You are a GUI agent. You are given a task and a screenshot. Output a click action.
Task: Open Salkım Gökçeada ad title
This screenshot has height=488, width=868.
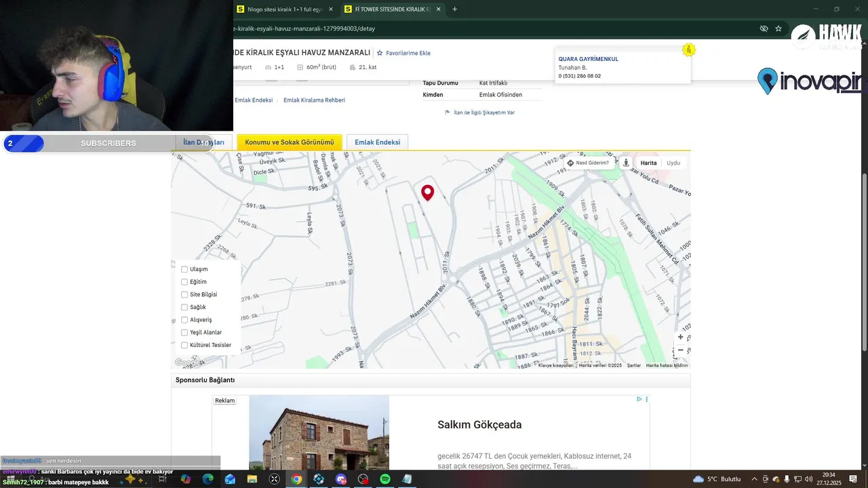(x=479, y=425)
